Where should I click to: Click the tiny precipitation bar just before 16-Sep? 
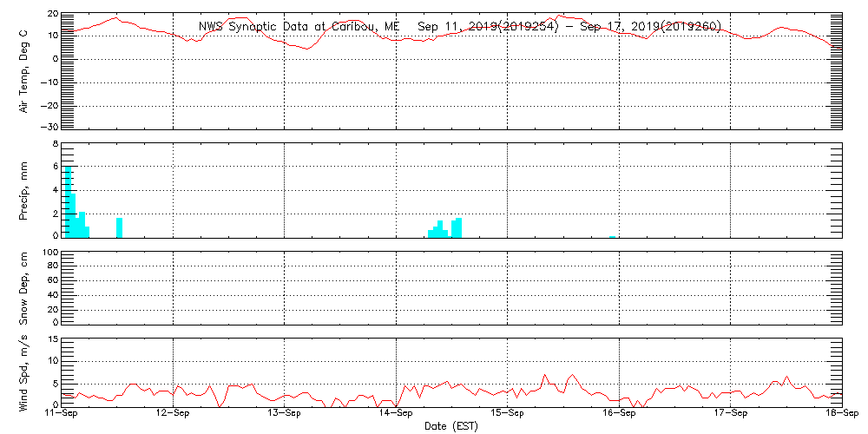(612, 235)
